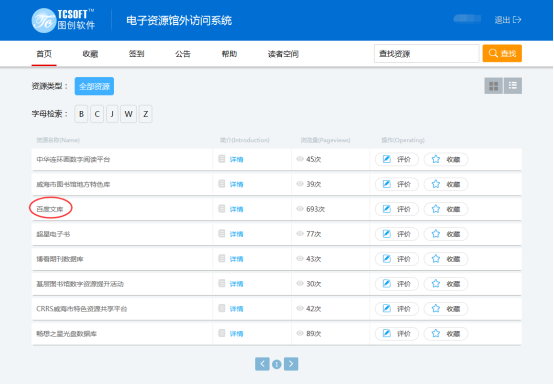Favorite 中华连环画数字阅读平台 with 收藏
The image size is (554, 385).
click(446, 159)
